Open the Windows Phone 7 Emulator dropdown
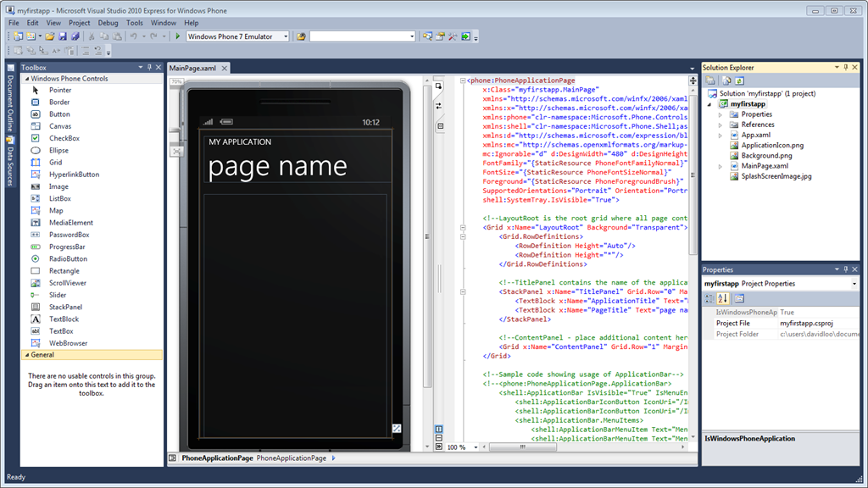Screen dimensions: 868x488 point(285,36)
